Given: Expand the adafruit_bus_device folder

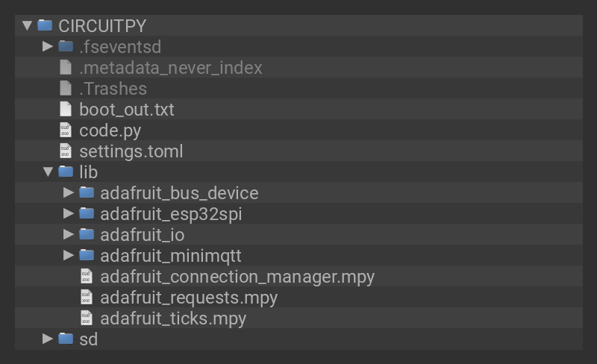Looking at the screenshot, I should [x=69, y=192].
